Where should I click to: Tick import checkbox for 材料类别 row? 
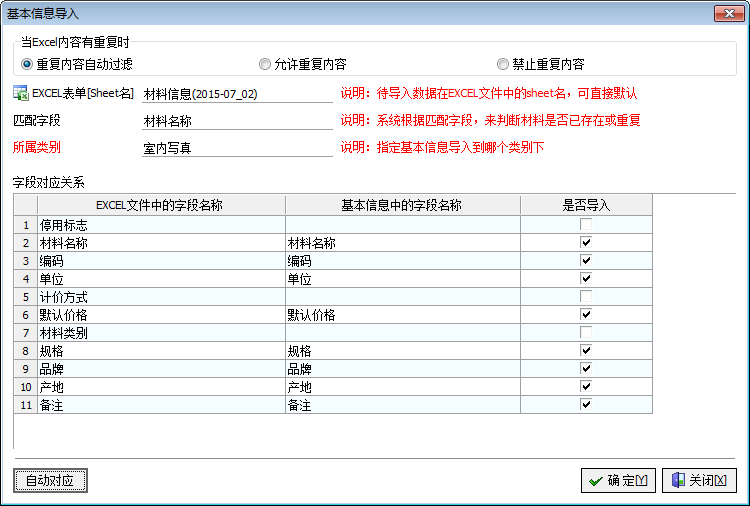586,333
